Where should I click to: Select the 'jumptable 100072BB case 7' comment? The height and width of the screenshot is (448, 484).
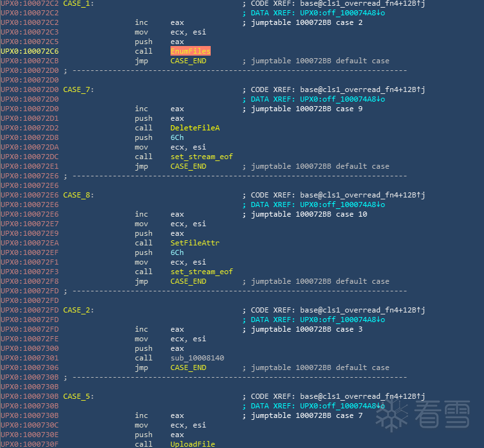click(x=307, y=415)
